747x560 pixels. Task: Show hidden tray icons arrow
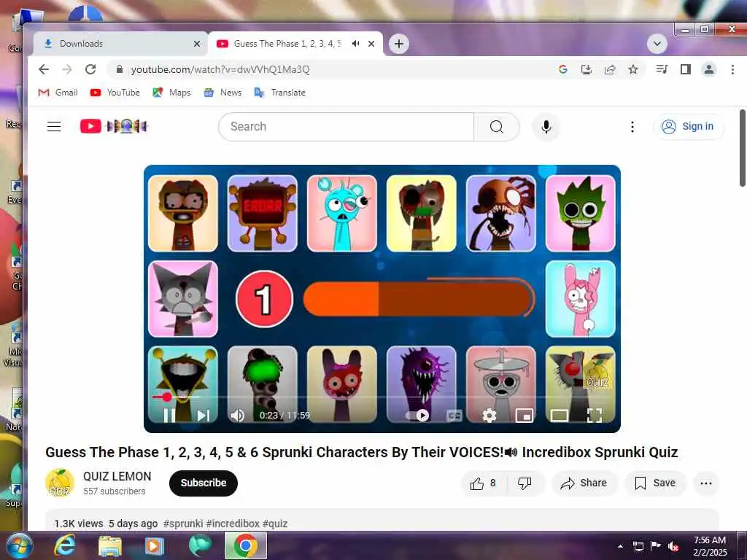[x=620, y=546]
